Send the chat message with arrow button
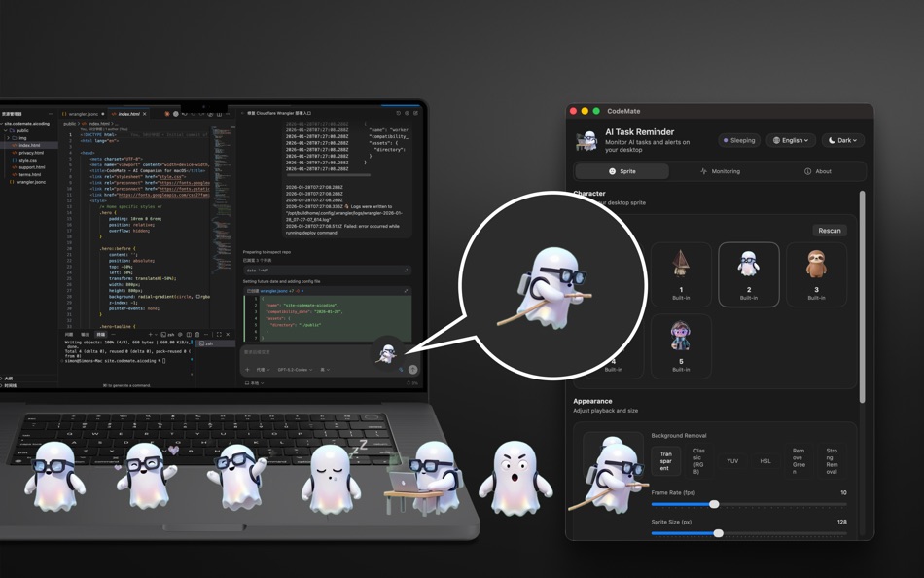 (x=413, y=369)
